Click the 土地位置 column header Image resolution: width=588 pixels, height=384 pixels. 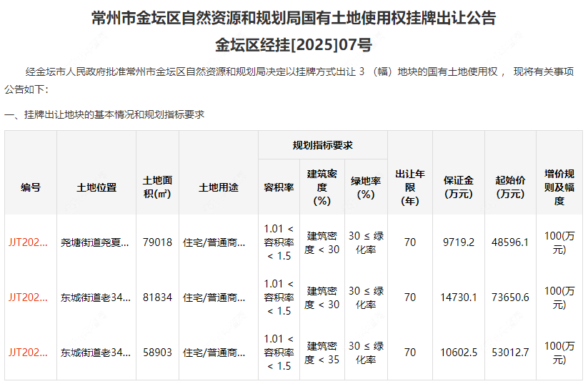point(96,187)
